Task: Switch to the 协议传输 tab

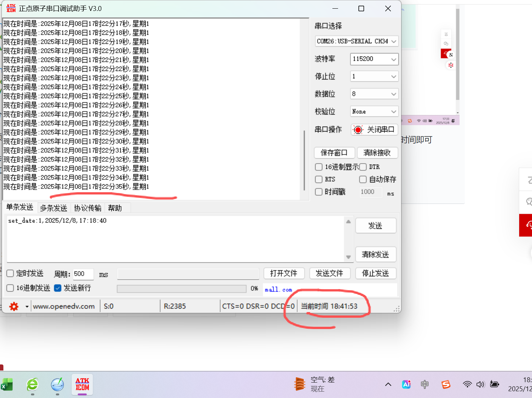Action: point(88,208)
